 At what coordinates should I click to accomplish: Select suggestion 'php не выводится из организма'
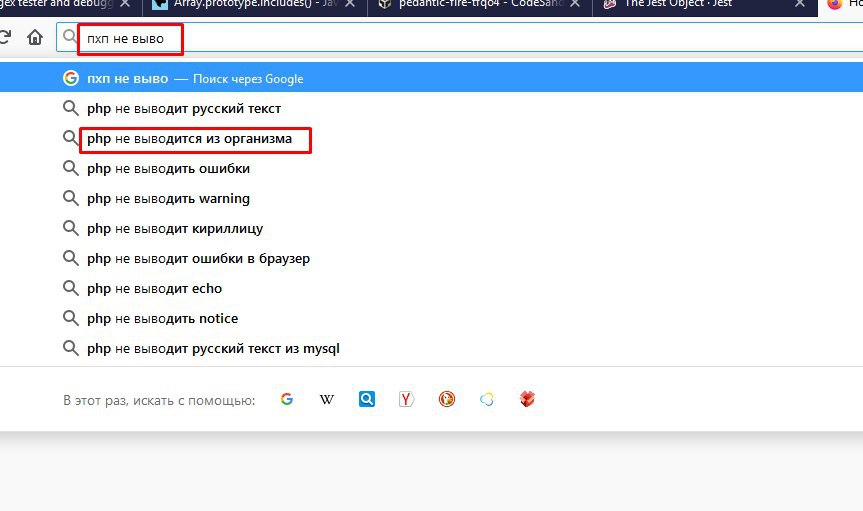point(432,138)
